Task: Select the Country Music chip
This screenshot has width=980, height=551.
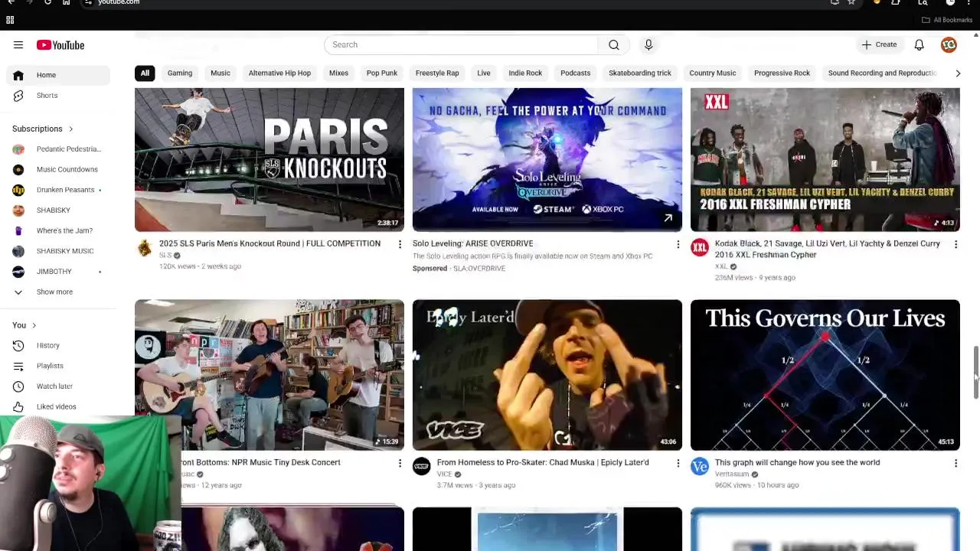Action: [x=713, y=73]
